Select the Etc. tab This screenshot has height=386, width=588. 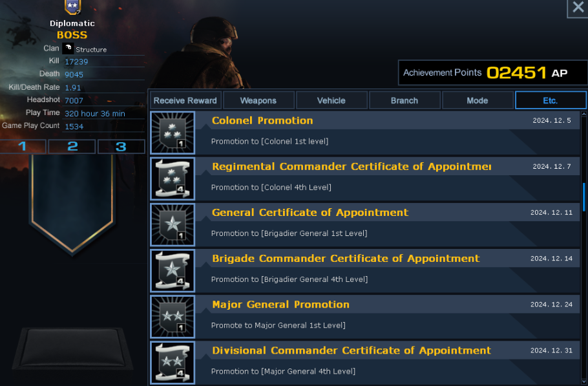pos(551,100)
